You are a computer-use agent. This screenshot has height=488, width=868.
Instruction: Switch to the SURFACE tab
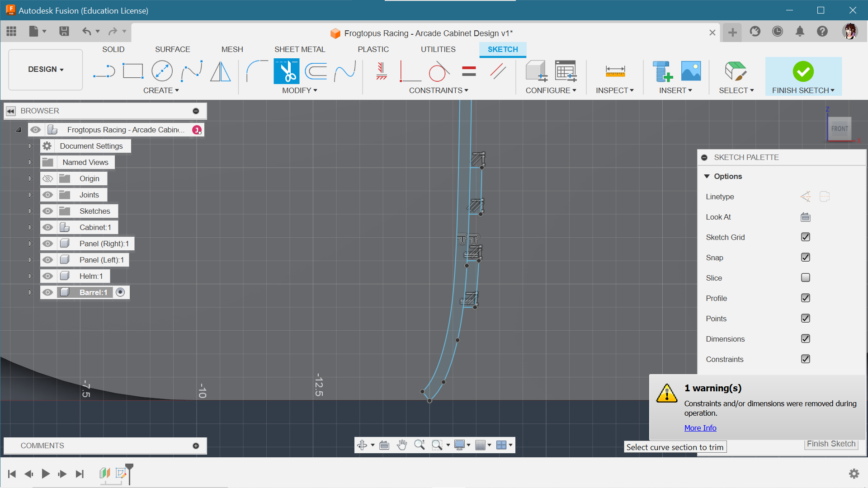[172, 49]
